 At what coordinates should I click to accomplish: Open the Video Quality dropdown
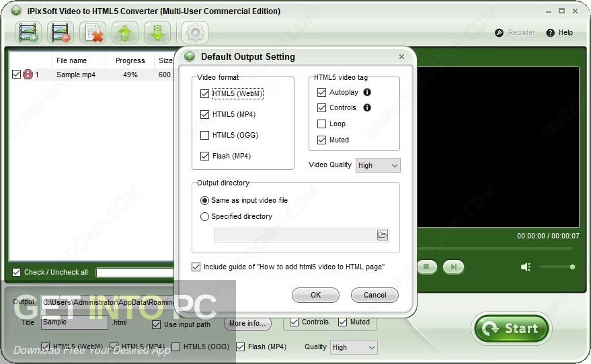click(x=378, y=165)
